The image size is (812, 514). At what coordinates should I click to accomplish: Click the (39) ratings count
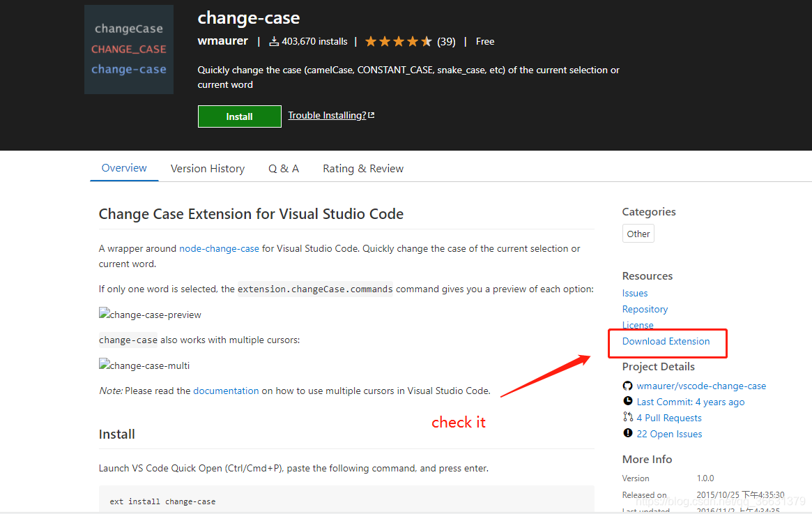coord(446,41)
